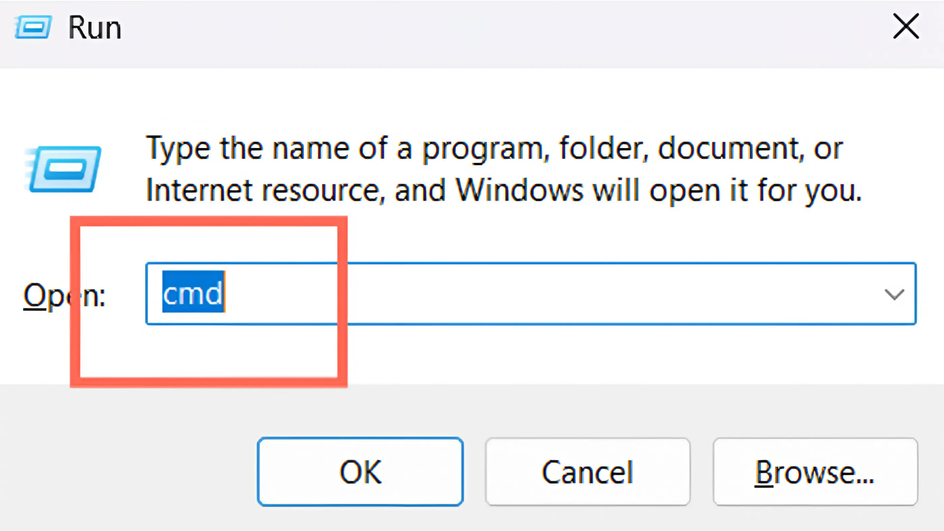Screen dimensions: 944x531
Task: Click the large Run icon beside description
Action: tap(63, 169)
